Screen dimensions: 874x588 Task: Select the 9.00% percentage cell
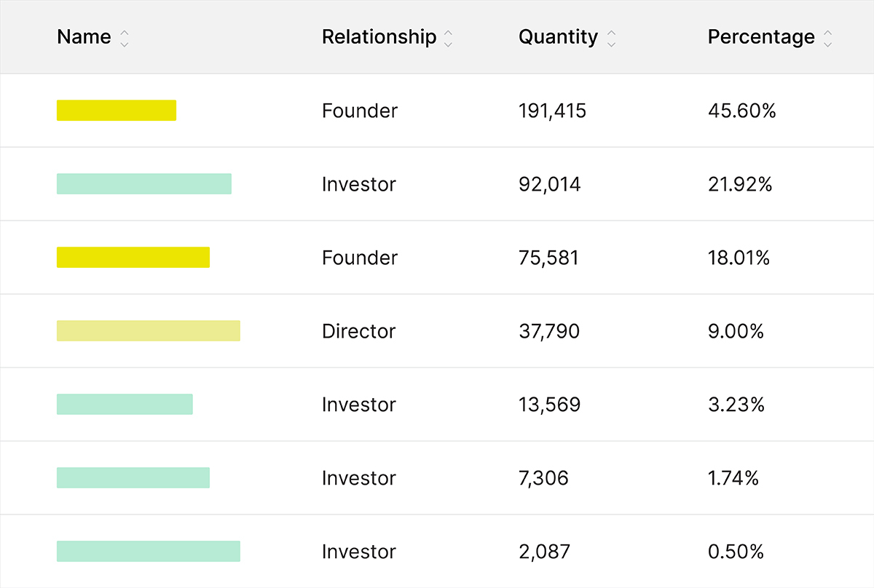tap(736, 331)
